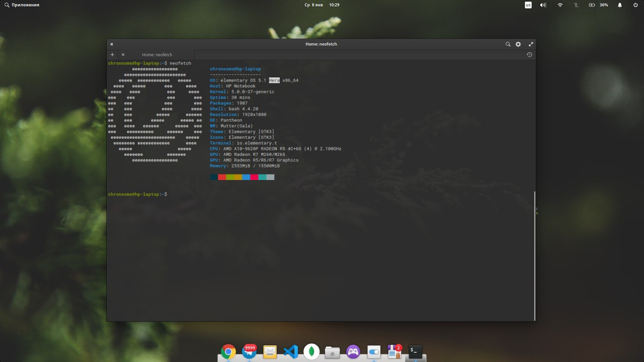644x362 pixels.
Task: Click the Shell: bash 4.4.20 line
Action: click(x=234, y=109)
